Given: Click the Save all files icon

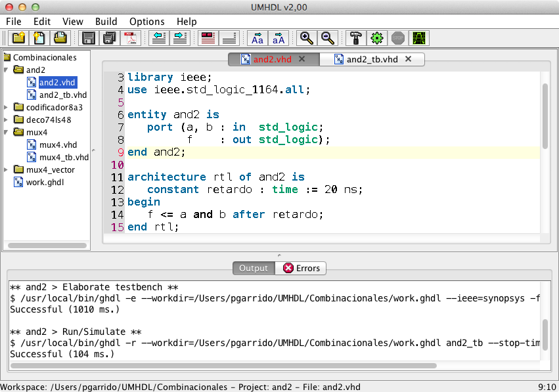Looking at the screenshot, I should tap(109, 38).
